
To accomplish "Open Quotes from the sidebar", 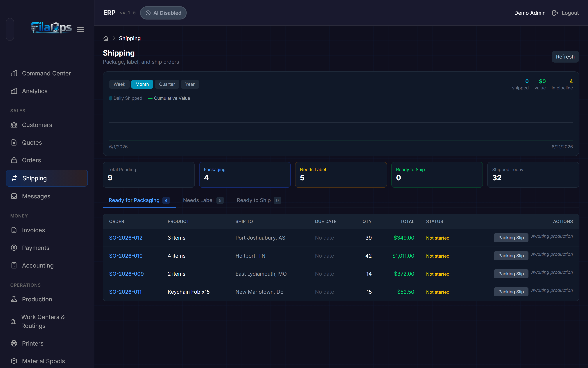I will pos(47,142).
